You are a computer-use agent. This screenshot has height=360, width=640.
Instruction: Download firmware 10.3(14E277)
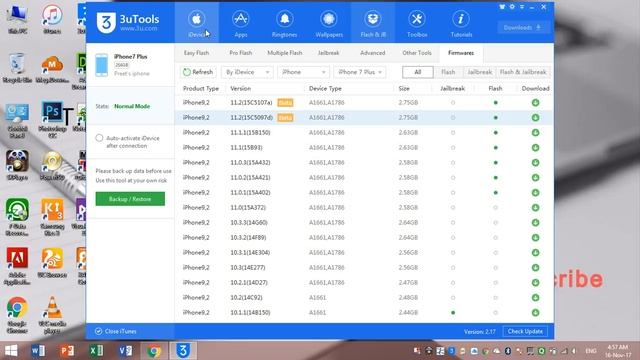[535, 267]
